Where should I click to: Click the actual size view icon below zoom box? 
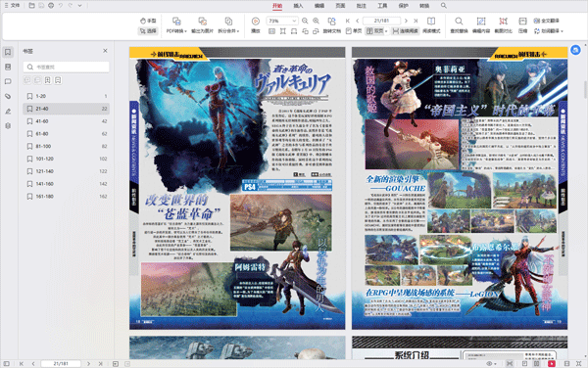[x=271, y=31]
